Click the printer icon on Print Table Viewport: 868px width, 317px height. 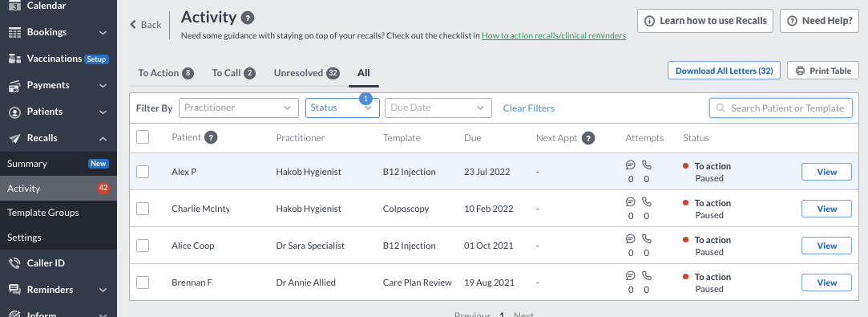(800, 71)
